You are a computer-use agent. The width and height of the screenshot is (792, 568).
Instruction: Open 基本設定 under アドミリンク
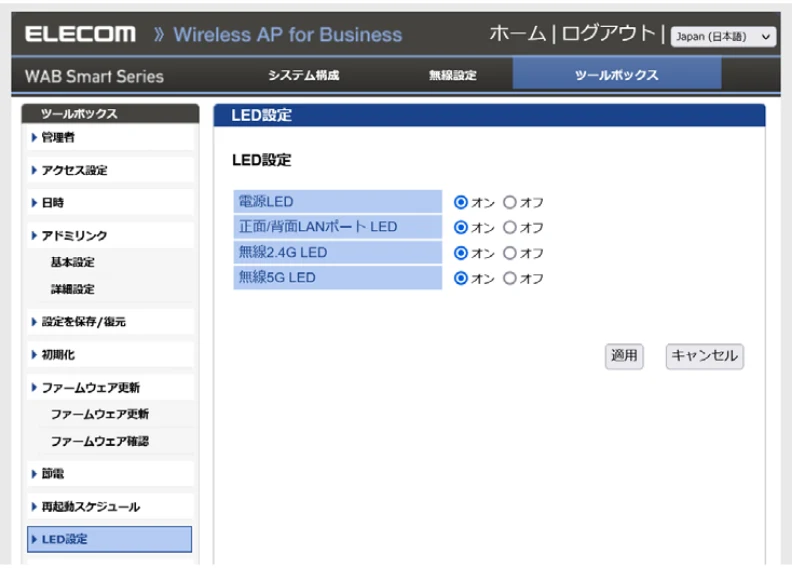[x=72, y=263]
